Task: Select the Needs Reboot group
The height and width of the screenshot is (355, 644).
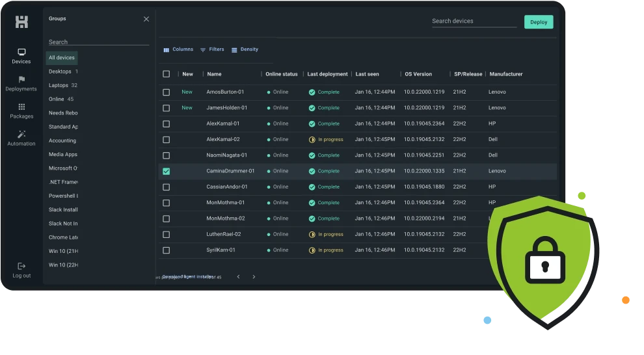Action: point(63,113)
